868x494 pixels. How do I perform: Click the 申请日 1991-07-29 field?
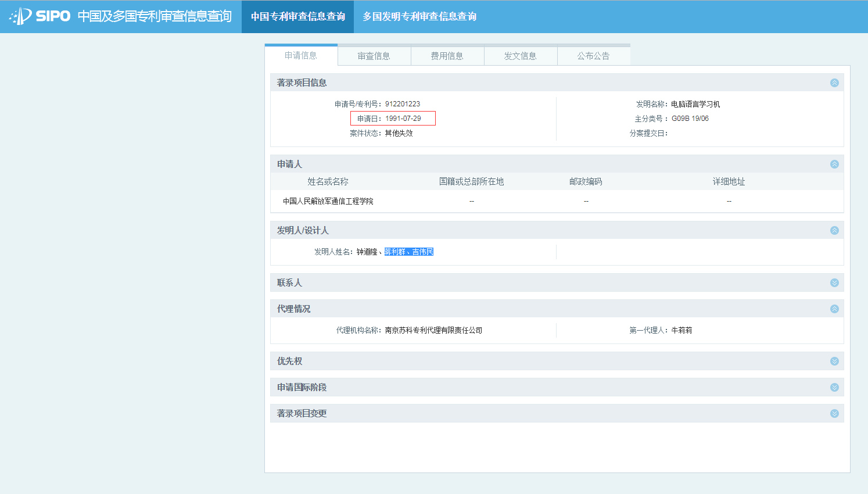[393, 119]
